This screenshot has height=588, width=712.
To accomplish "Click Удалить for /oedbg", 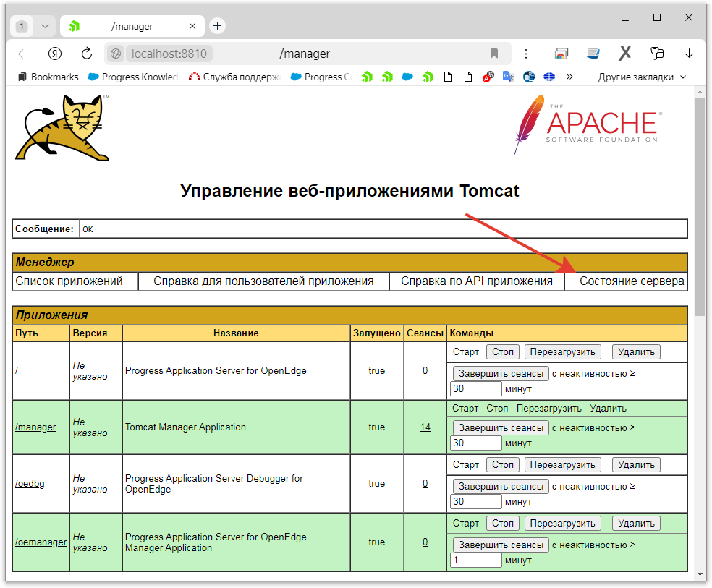I will click(636, 464).
